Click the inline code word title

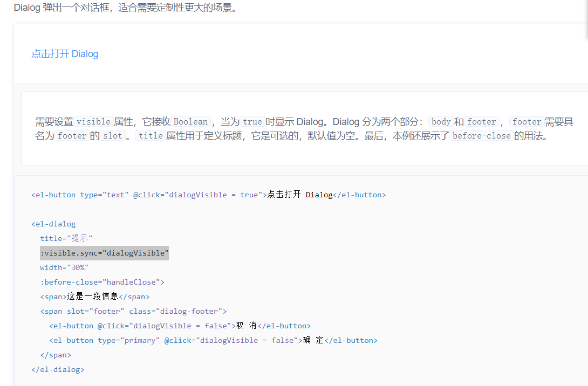pyautogui.click(x=151, y=136)
